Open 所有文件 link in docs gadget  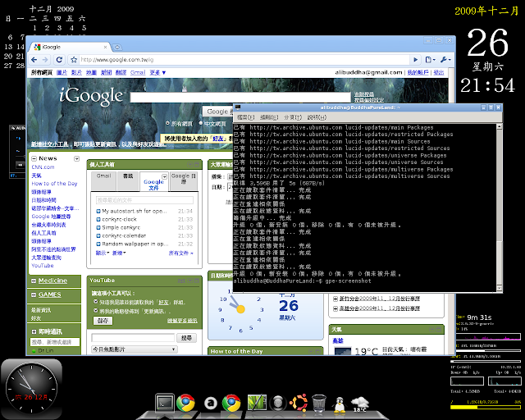click(180, 253)
